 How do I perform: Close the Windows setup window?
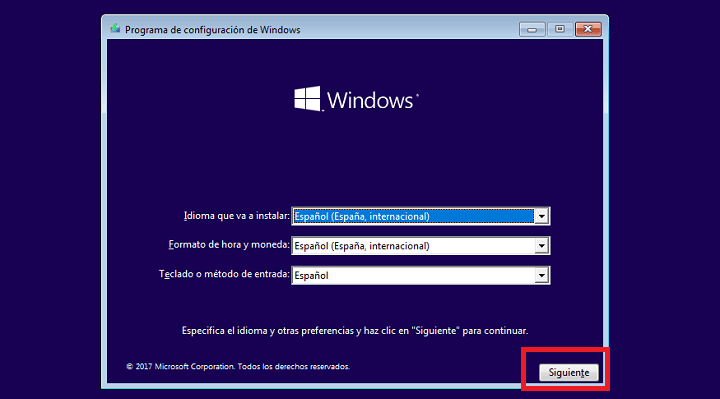point(588,29)
